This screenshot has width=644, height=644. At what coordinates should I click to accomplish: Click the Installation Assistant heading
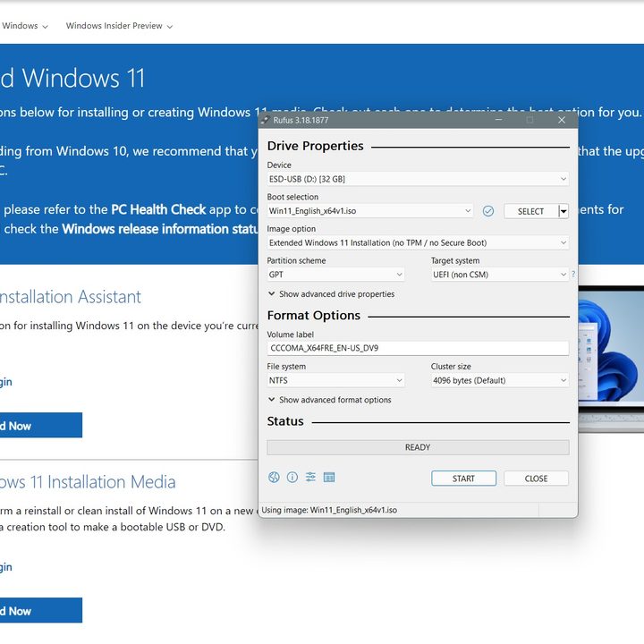pyautogui.click(x=71, y=297)
